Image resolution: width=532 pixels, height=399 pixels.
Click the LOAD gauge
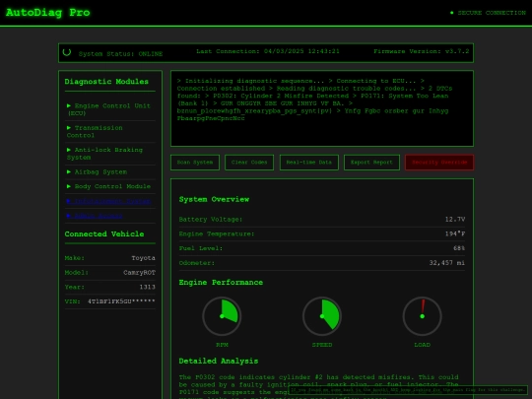coord(422,316)
